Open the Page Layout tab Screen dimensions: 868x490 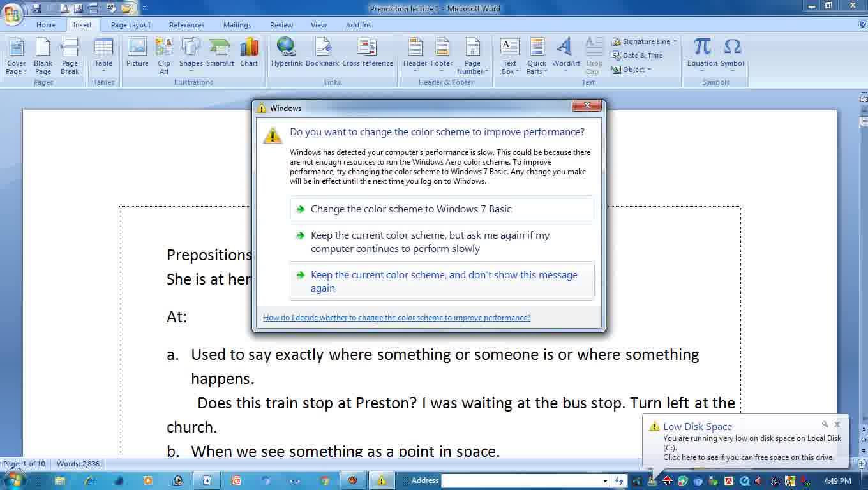(x=131, y=25)
